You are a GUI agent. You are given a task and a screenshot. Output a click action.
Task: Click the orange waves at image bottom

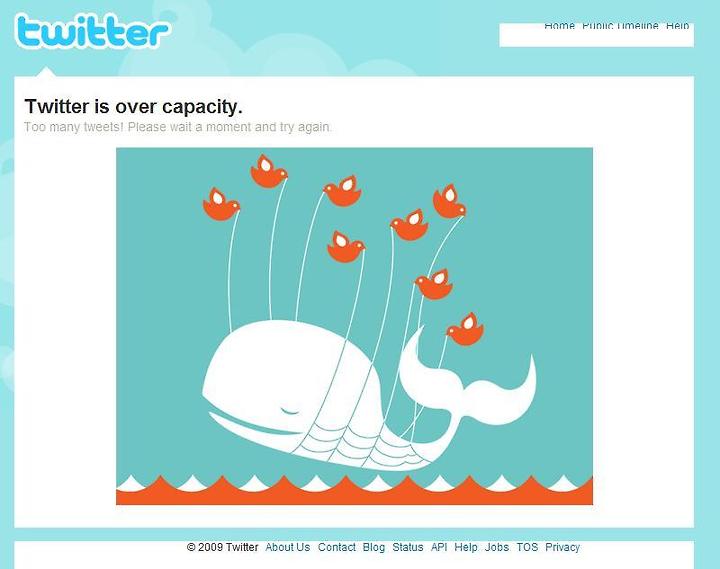tap(354, 490)
